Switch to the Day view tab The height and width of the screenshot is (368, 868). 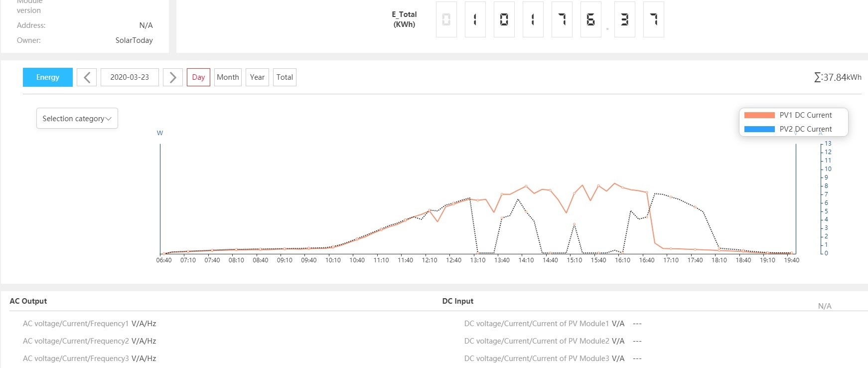pyautogui.click(x=198, y=77)
